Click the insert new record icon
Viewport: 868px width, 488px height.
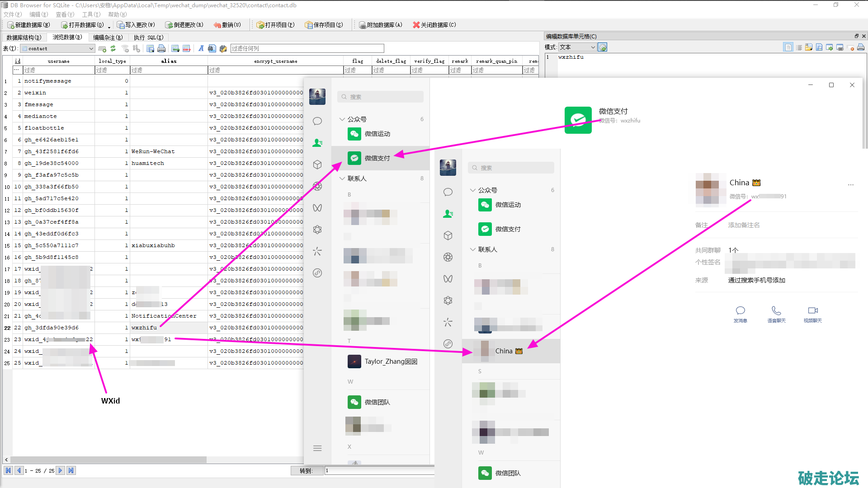(x=175, y=48)
